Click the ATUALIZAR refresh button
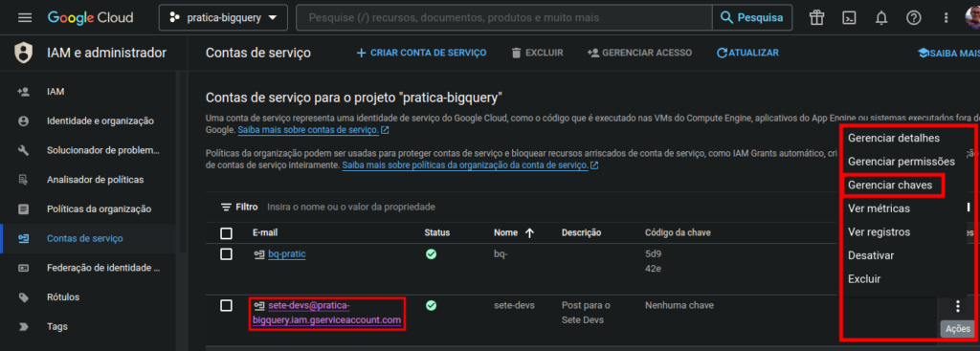 [747, 54]
